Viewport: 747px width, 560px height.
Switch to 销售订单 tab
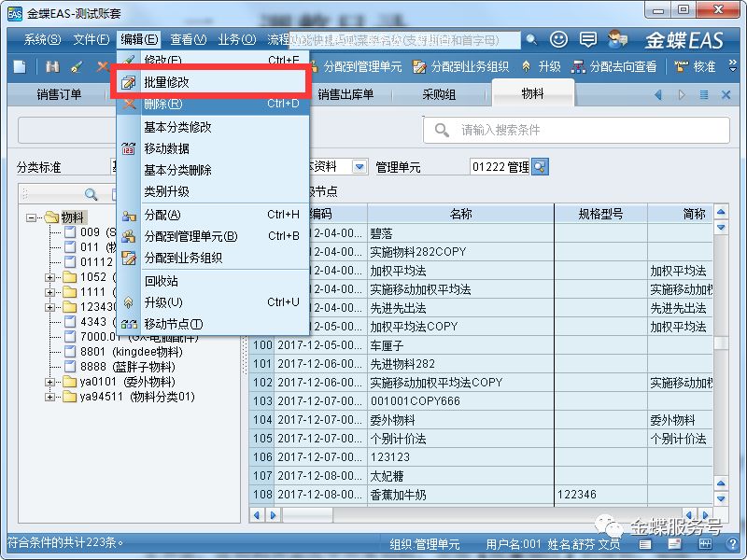pyautogui.click(x=59, y=94)
